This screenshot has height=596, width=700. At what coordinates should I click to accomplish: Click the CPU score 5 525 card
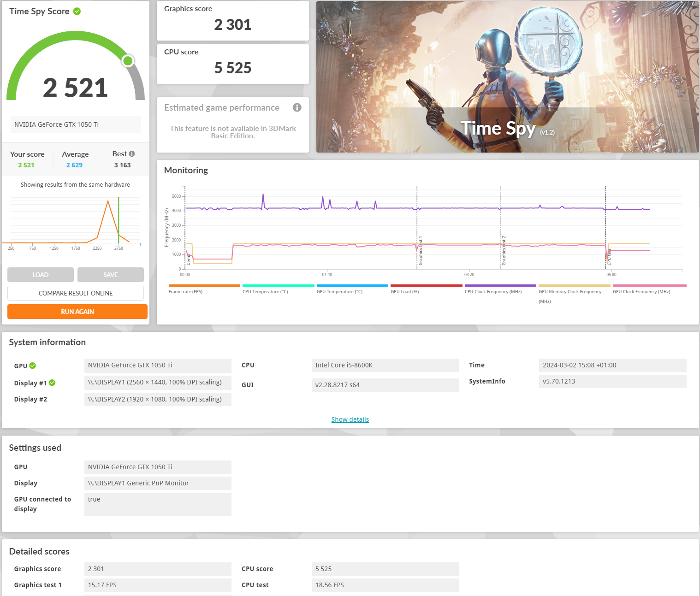point(233,64)
